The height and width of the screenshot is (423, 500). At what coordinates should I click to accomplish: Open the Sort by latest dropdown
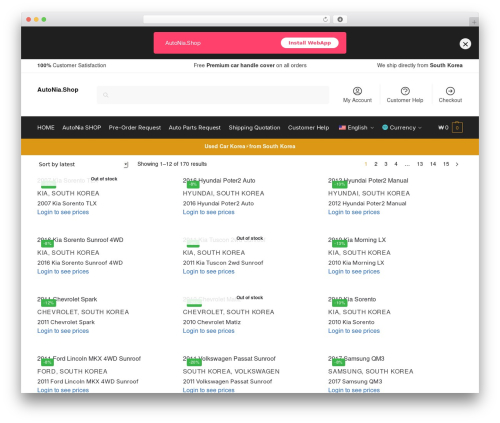click(x=83, y=164)
